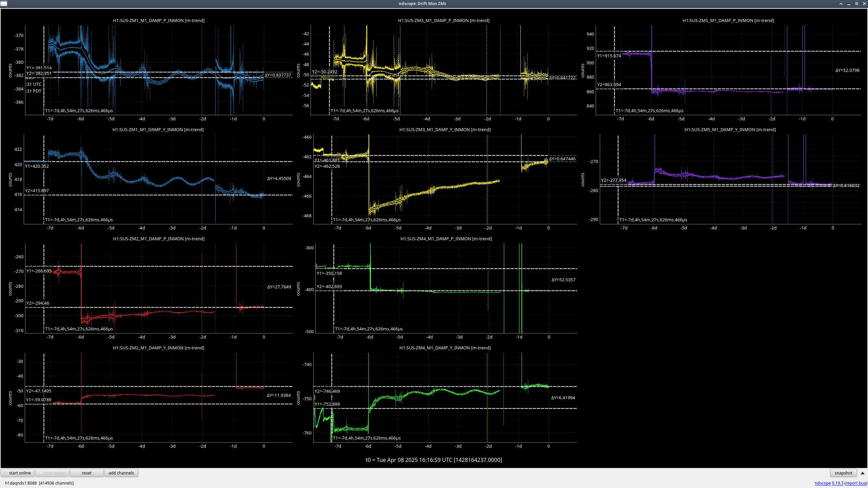868x488 pixels.
Task: Click the Y1=-266.695 cursor label
Action: click(39, 271)
